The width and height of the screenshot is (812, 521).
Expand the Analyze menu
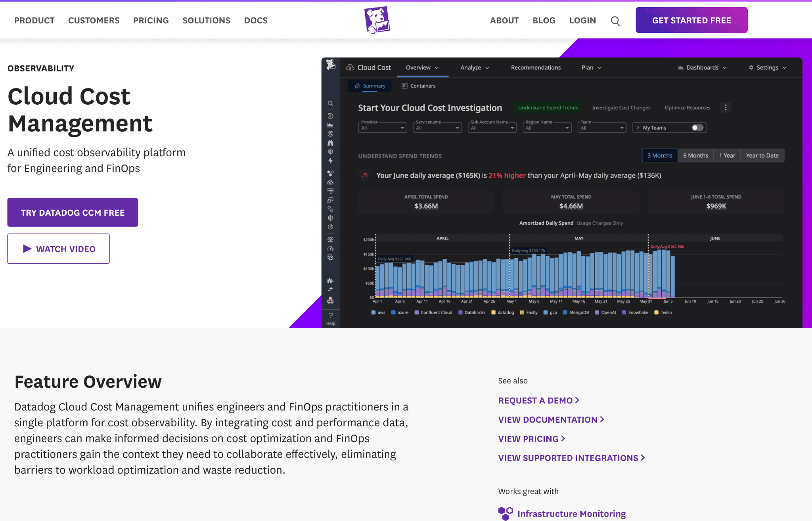(x=475, y=68)
